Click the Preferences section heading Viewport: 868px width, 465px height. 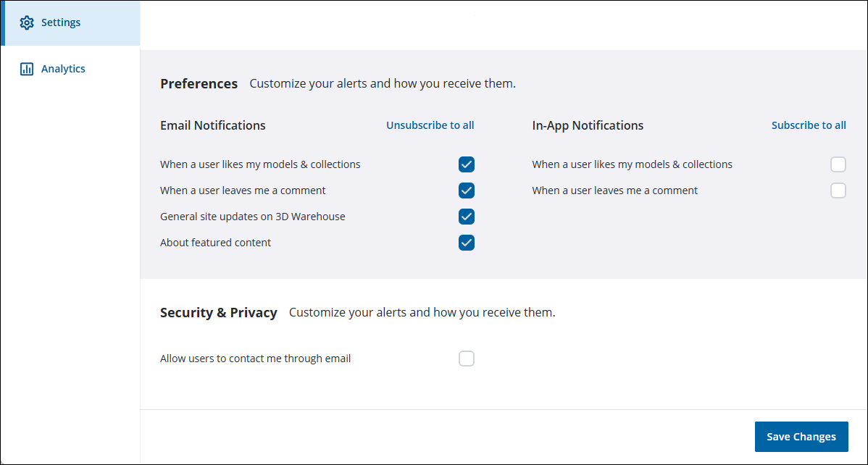click(x=199, y=84)
